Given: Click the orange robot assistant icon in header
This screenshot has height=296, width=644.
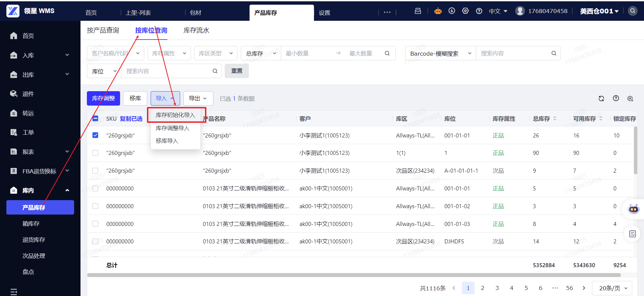Looking at the screenshot, I should pyautogui.click(x=438, y=11).
